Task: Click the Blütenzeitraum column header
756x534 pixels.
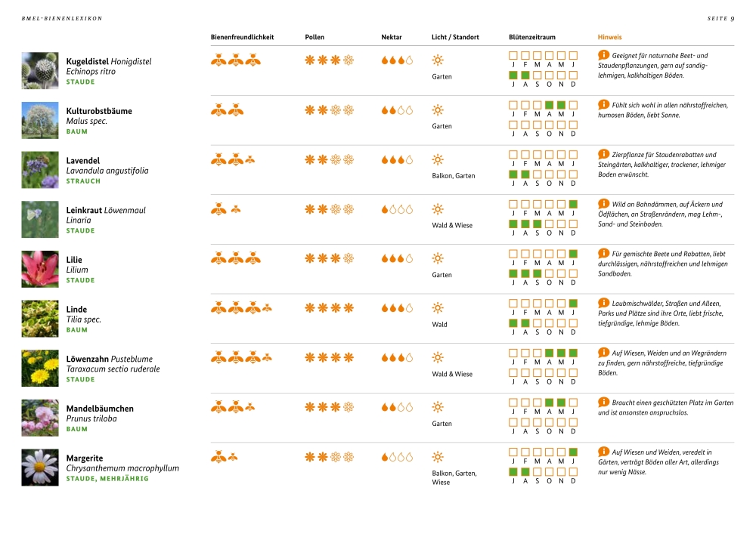Action: coord(531,37)
